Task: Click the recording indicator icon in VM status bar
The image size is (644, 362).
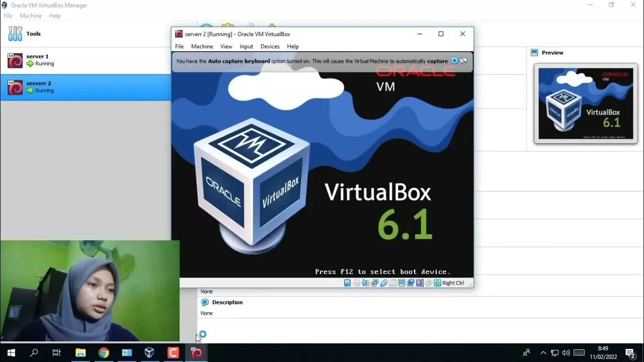Action: pos(411,283)
